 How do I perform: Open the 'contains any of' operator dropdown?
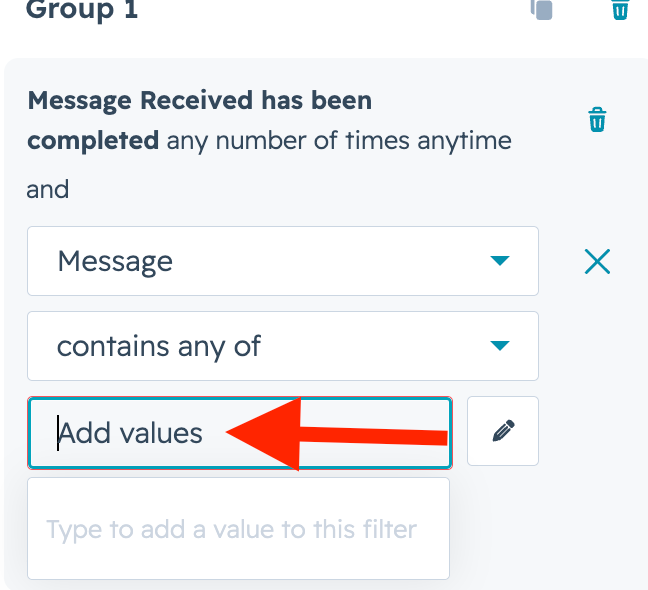click(282, 346)
